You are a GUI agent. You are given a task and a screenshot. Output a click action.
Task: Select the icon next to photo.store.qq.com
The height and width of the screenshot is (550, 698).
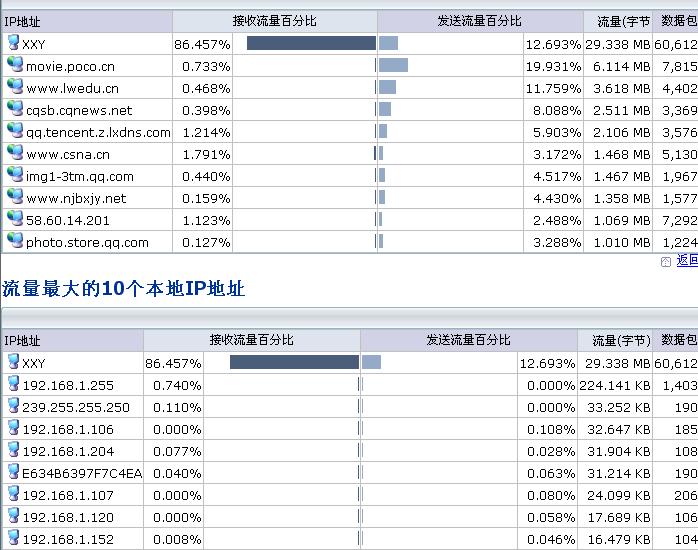pos(15,241)
